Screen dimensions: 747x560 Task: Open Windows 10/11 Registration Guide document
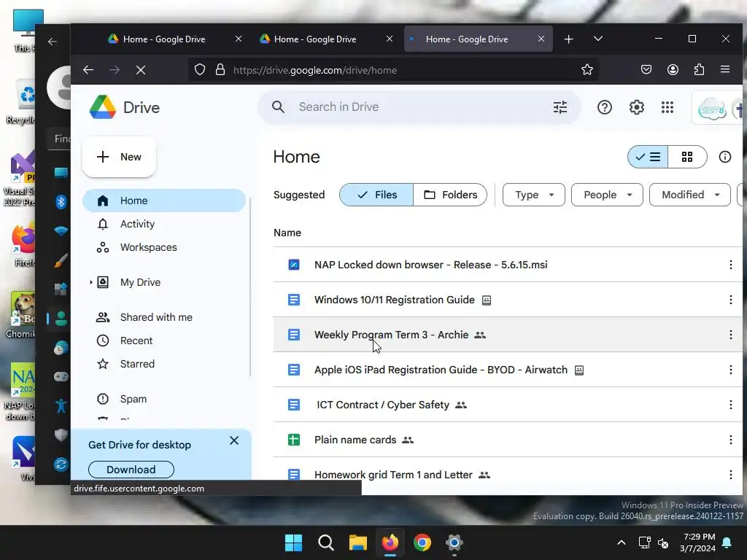click(x=395, y=300)
